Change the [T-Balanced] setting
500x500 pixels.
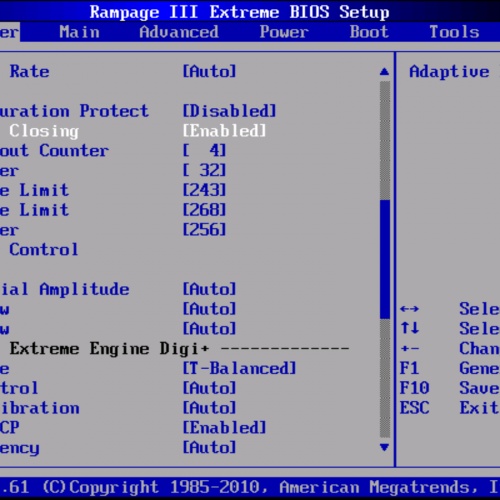(239, 368)
